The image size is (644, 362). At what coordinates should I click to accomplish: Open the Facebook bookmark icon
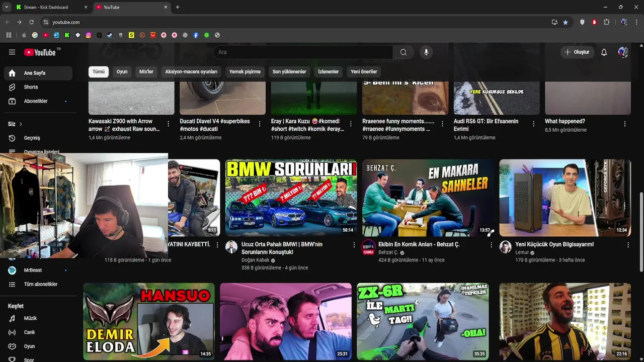click(196, 35)
